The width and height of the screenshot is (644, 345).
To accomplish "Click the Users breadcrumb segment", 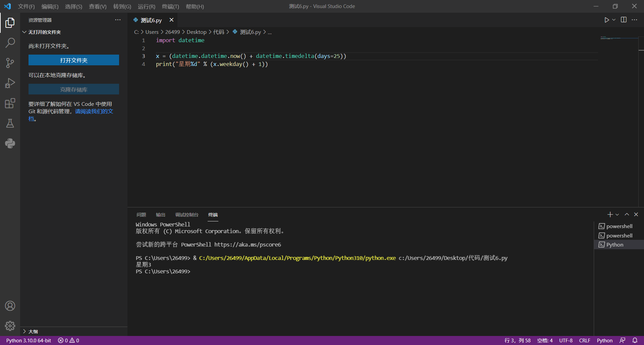I will pyautogui.click(x=152, y=32).
